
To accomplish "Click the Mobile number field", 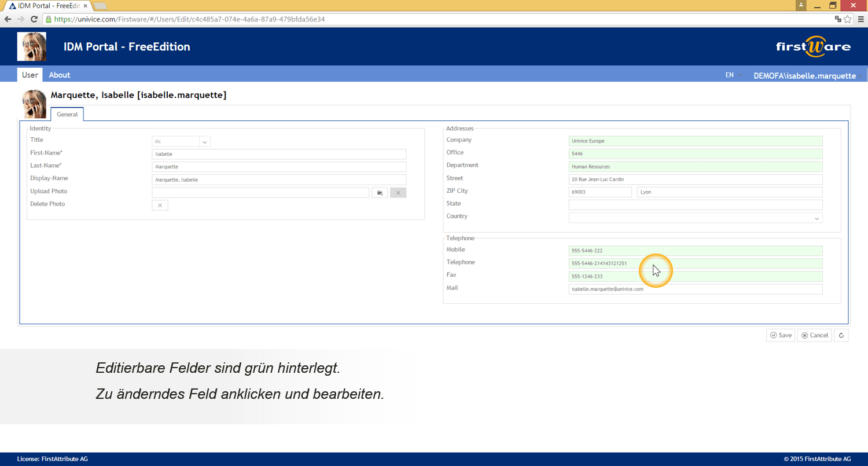I will point(696,251).
